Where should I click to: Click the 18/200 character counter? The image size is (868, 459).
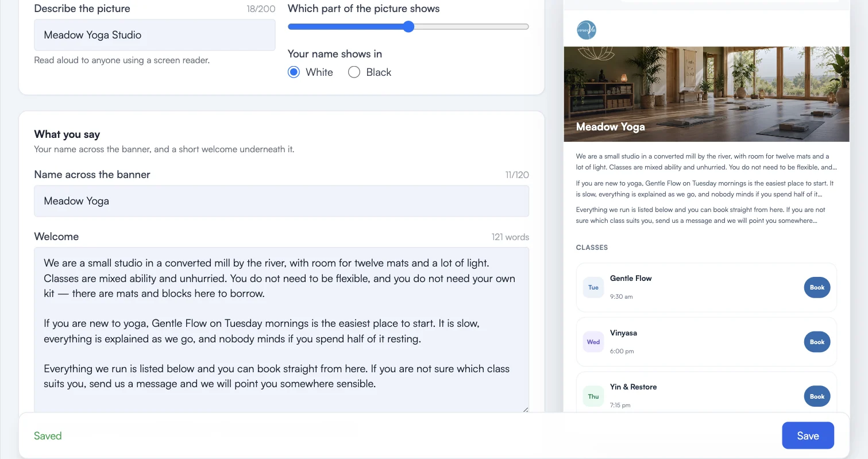(261, 9)
